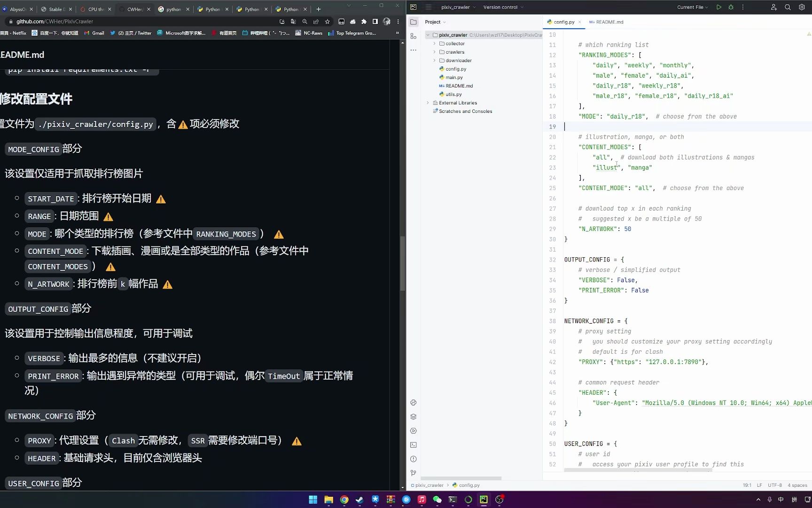Viewport: 812px width, 508px height.
Task: Click the GitHub page vertical scrollbar
Action: tap(402, 263)
